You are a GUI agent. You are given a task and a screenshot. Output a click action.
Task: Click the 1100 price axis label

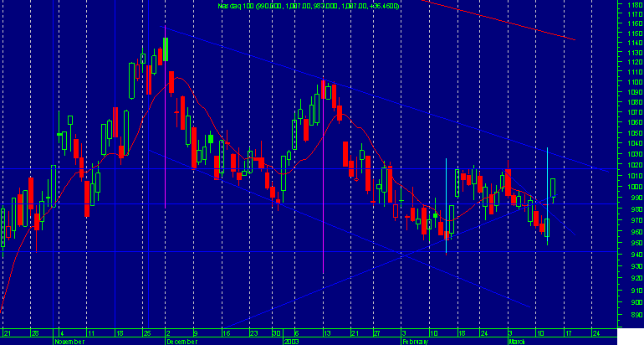tap(636, 82)
